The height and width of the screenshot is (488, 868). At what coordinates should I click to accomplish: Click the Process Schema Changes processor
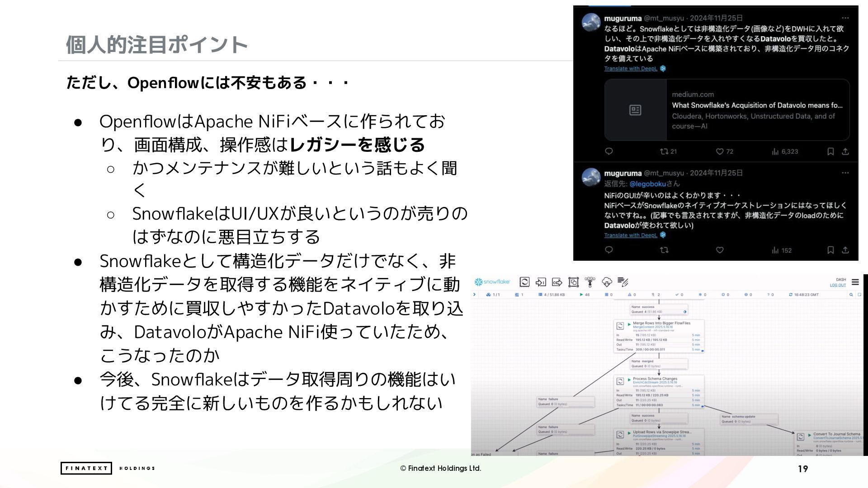click(659, 392)
